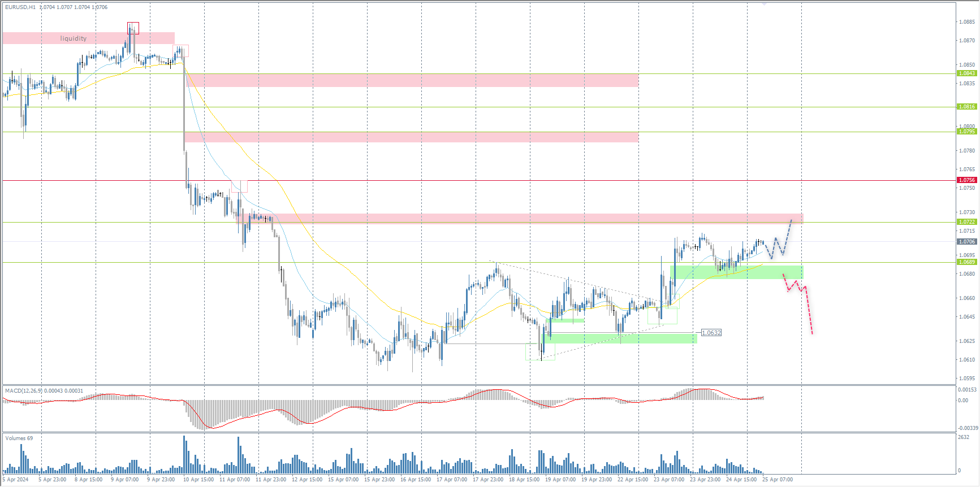Screen dimensions: 980x487
Task: Click the '23 Apr 23:00' time label
Action: pyautogui.click(x=705, y=480)
